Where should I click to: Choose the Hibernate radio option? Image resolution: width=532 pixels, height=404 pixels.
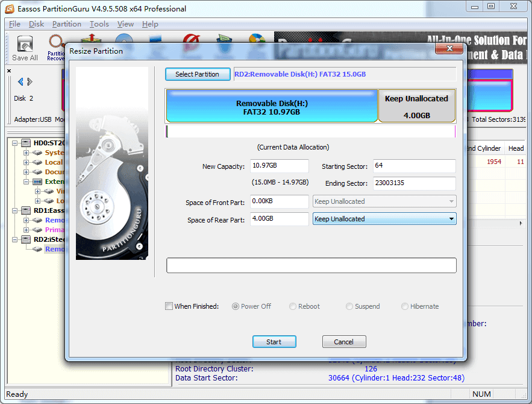point(404,306)
